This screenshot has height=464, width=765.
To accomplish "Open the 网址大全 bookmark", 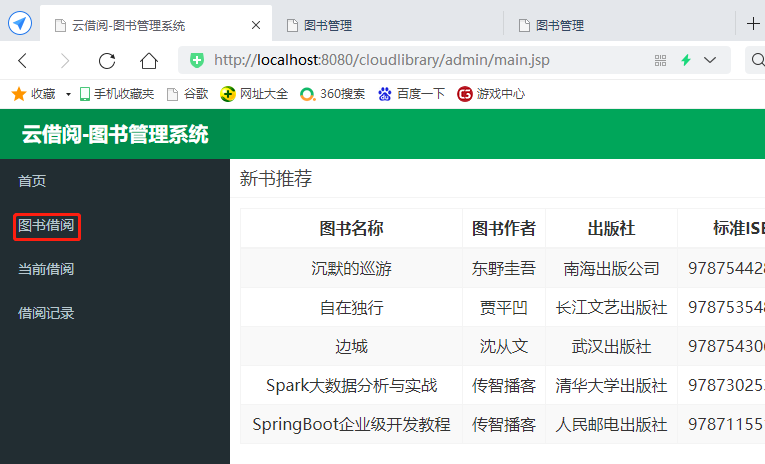I will coord(254,94).
